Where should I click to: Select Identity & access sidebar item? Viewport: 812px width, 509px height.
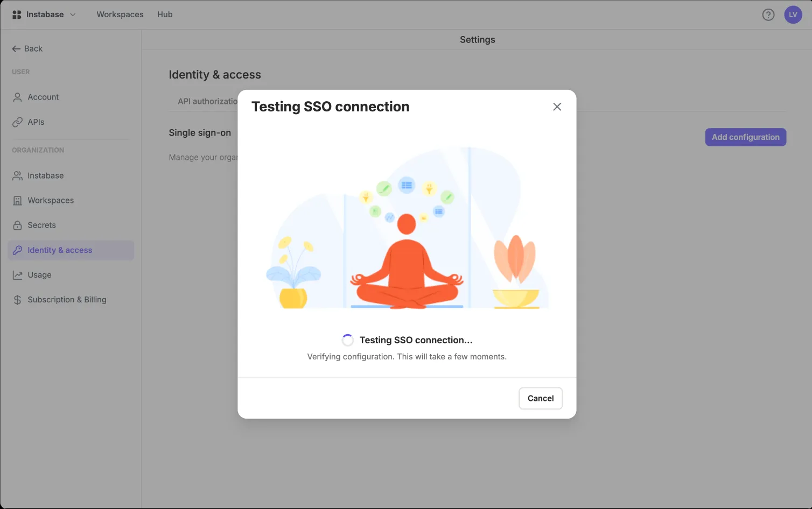point(71,250)
